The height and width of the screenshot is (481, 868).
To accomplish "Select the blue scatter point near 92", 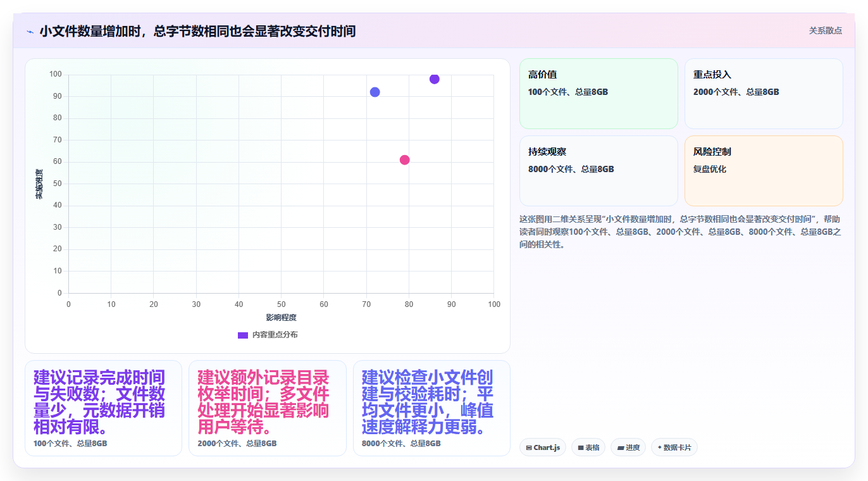I will click(375, 92).
